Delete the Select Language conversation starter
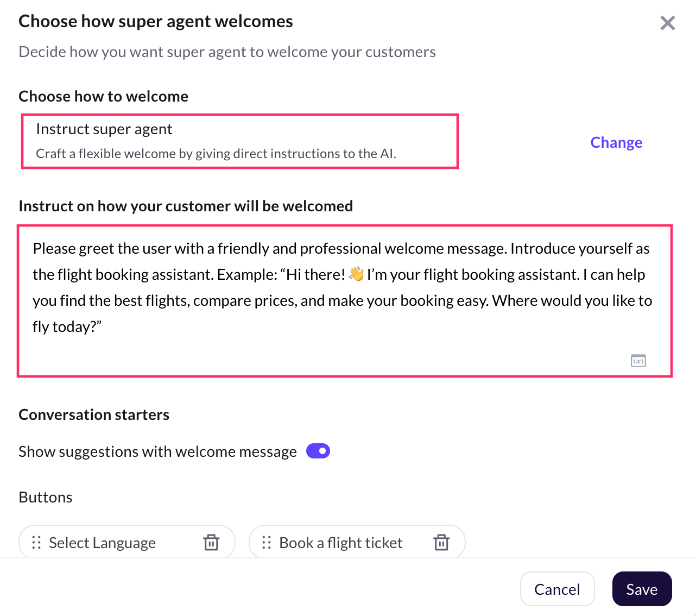 click(211, 542)
